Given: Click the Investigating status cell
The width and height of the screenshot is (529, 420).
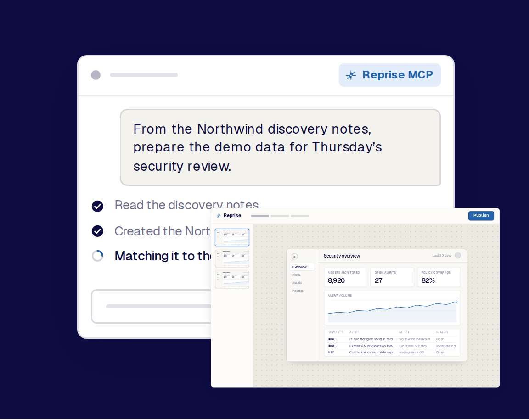Looking at the screenshot, I should pyautogui.click(x=446, y=346).
